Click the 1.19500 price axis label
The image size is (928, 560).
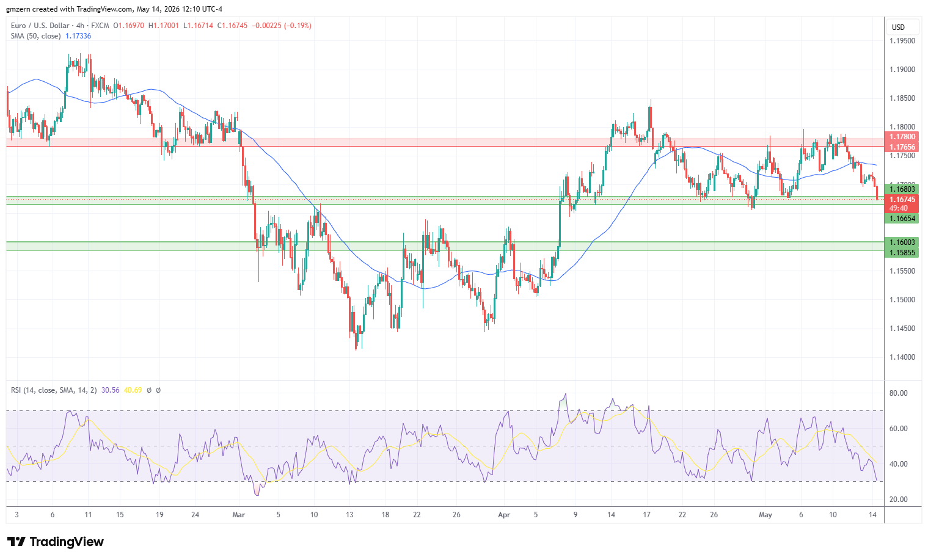pos(902,41)
